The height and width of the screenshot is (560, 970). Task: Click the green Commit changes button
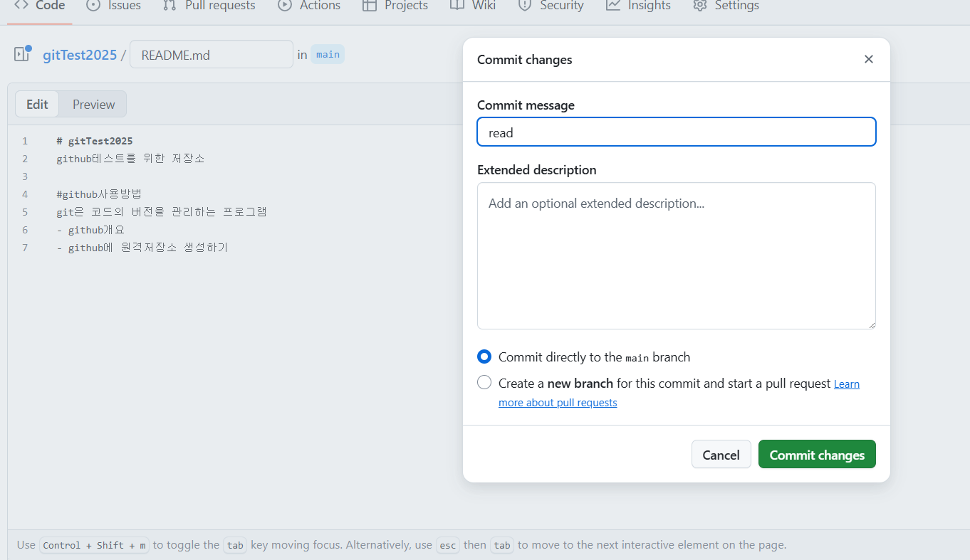pos(817,454)
